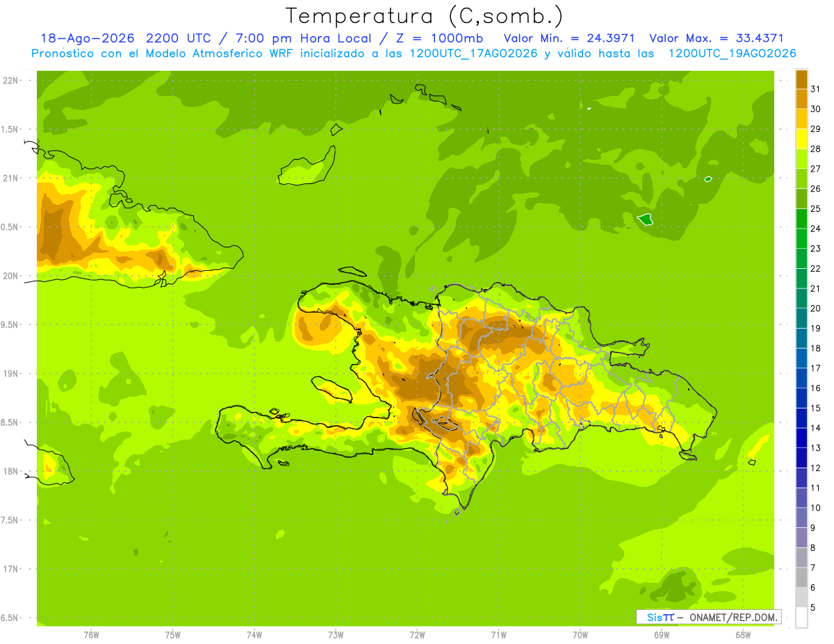Click the "6.5N" latitude label

coord(9,618)
